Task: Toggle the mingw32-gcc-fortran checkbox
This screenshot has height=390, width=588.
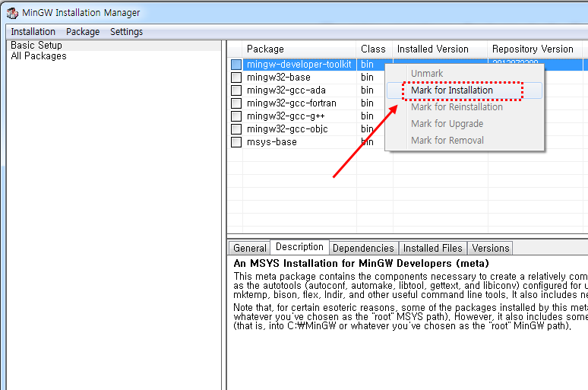Action: [x=236, y=103]
